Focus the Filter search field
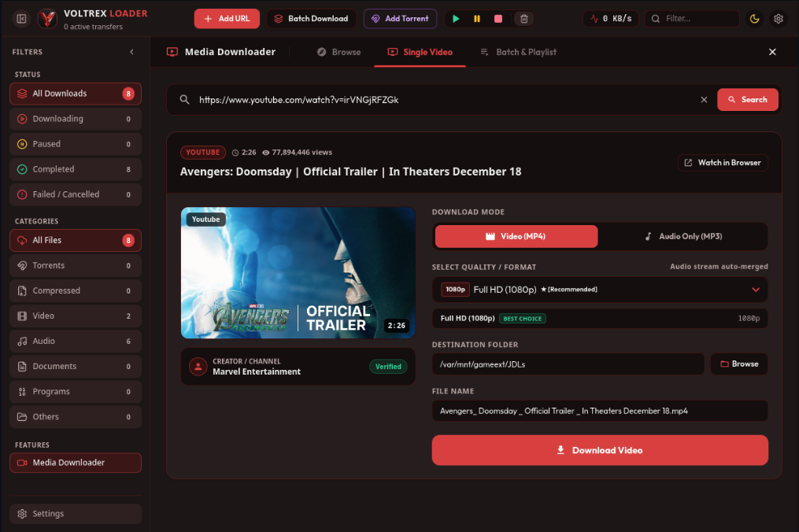Image resolution: width=799 pixels, height=532 pixels. [x=692, y=19]
